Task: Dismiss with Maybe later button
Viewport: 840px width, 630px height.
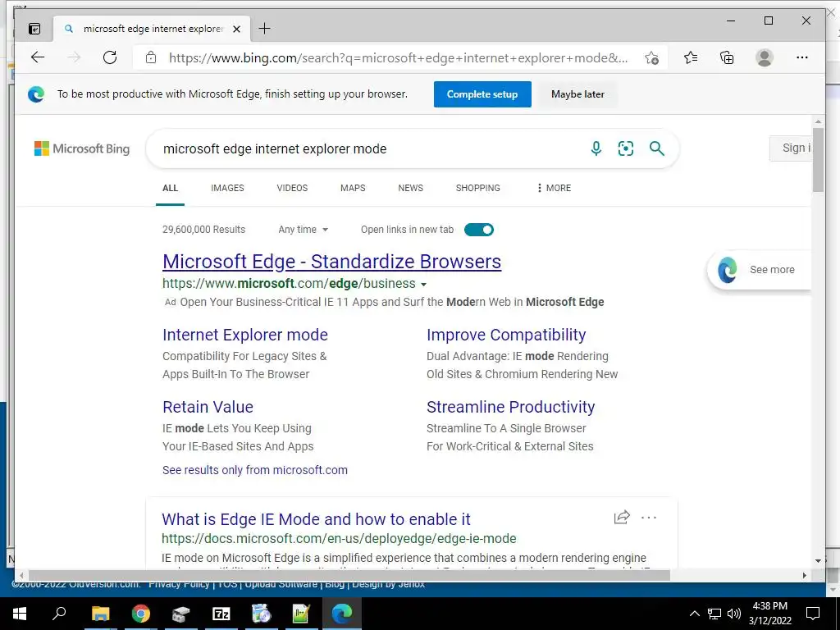Action: [x=577, y=94]
